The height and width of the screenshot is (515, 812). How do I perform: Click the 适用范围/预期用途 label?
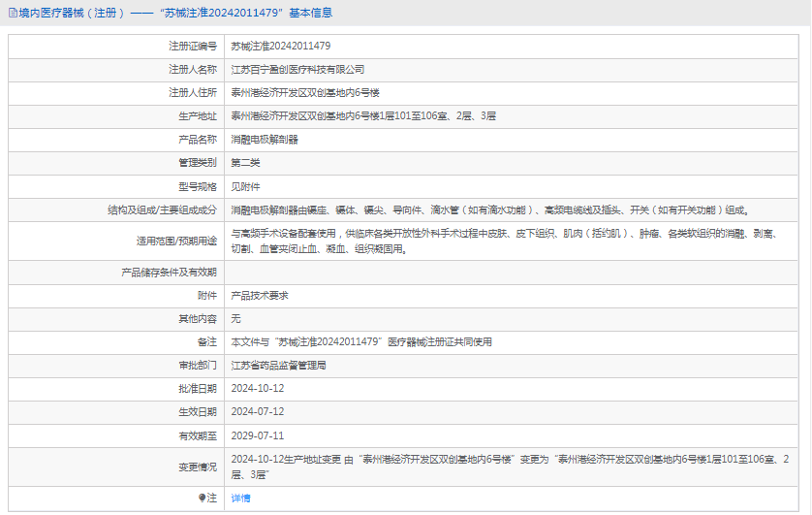(x=176, y=241)
